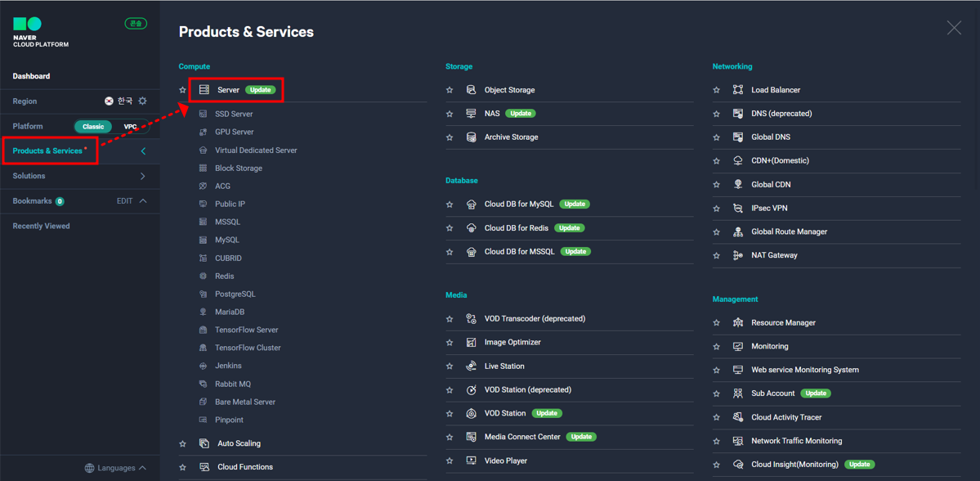Image resolution: width=980 pixels, height=481 pixels.
Task: Open Bare Metal Server link
Action: point(245,402)
